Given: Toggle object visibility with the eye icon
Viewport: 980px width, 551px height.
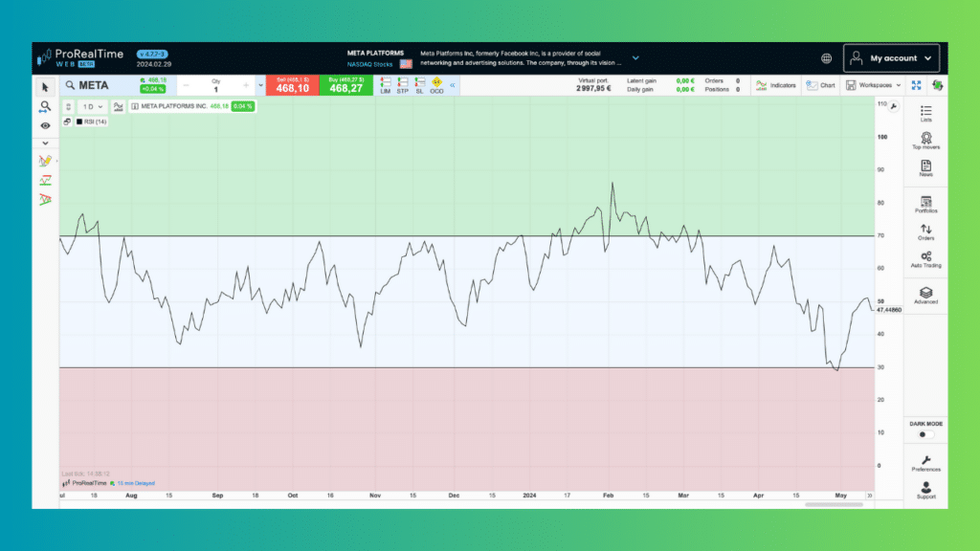Looking at the screenshot, I should tap(45, 125).
